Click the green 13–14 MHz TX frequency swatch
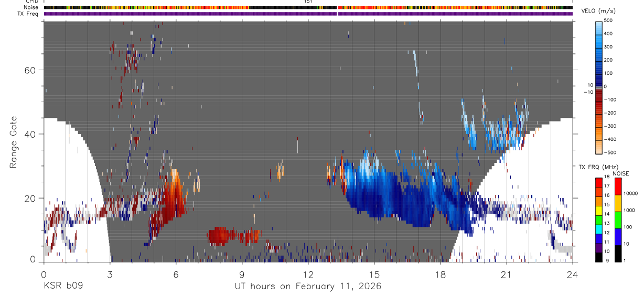Screen dimensions: 644x297 [x=599, y=219]
